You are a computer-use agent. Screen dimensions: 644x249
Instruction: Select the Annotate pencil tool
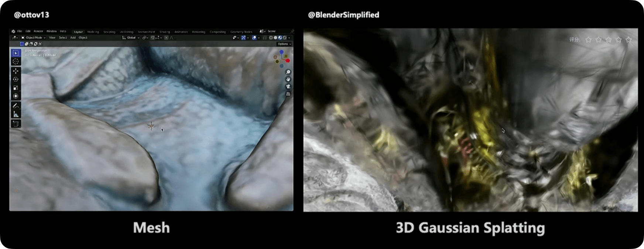16,106
